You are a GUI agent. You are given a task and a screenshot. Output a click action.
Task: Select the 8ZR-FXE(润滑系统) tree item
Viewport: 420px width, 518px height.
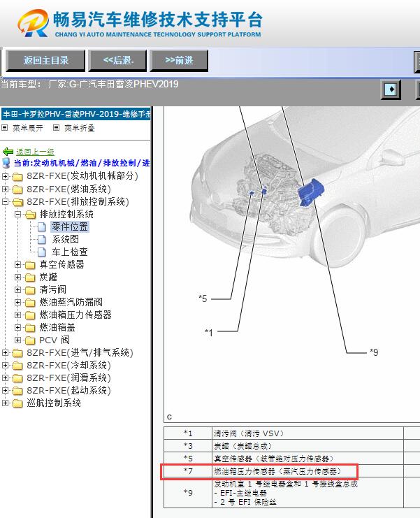pos(68,377)
